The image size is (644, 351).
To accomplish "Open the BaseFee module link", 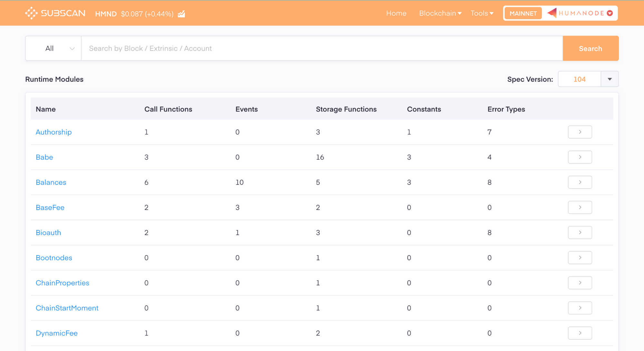I will tap(50, 208).
